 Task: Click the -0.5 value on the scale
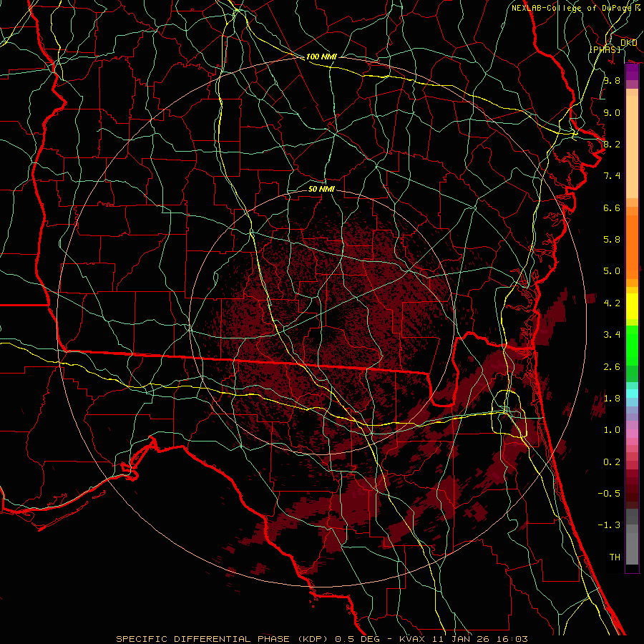[x=609, y=493]
